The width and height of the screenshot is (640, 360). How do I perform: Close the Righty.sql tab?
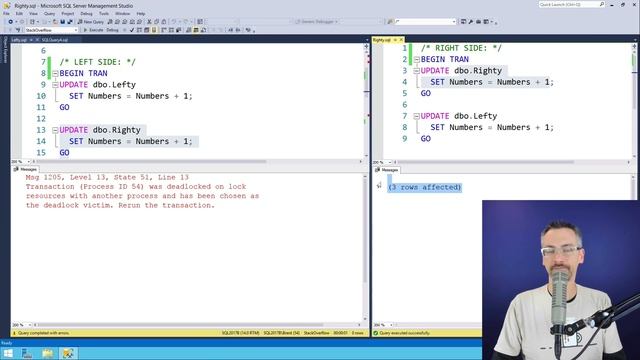[x=401, y=40]
